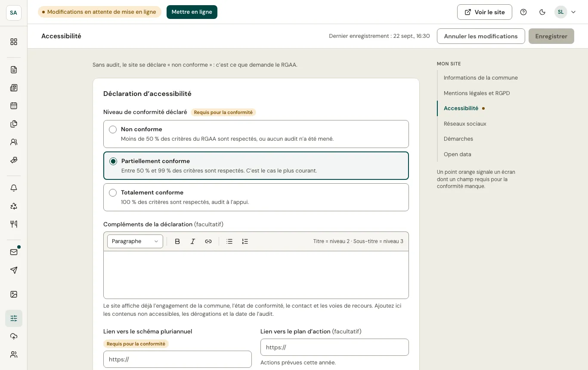This screenshot has height=370, width=588.
Task: Insert a link via the editor toolbar
Action: coord(208,241)
